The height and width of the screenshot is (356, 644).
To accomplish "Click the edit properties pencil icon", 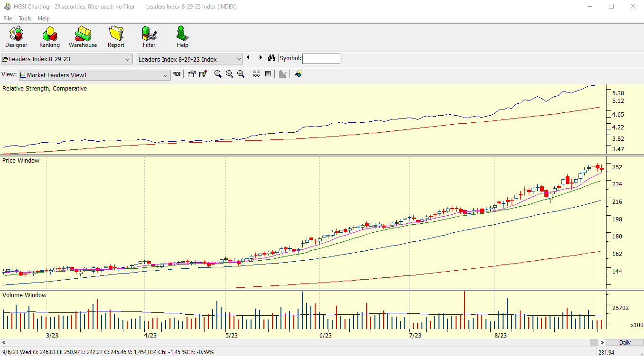I will point(203,74).
